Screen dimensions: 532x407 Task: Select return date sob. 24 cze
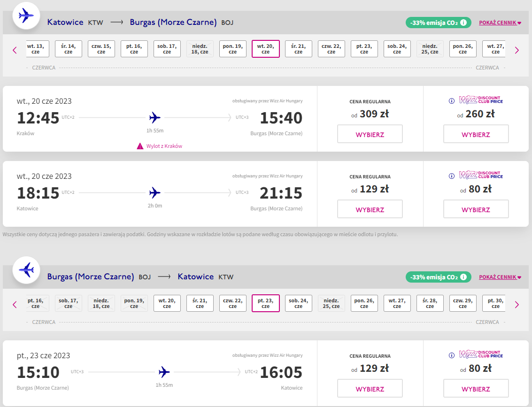[299, 303]
